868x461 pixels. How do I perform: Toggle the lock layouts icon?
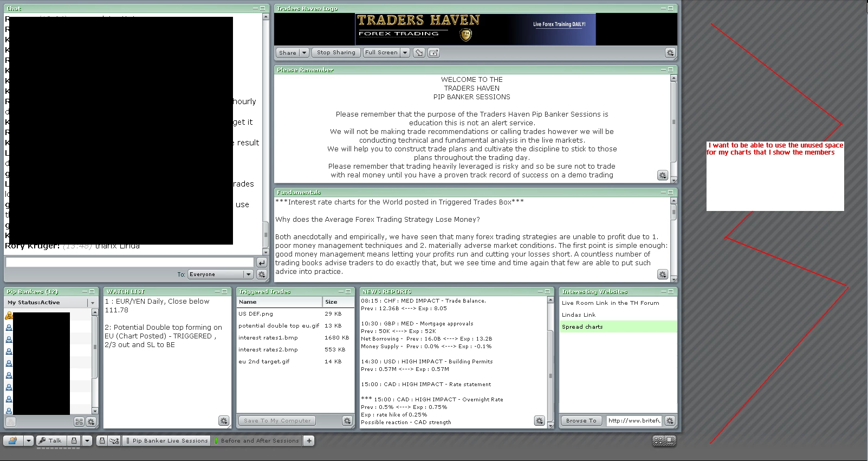pos(102,440)
